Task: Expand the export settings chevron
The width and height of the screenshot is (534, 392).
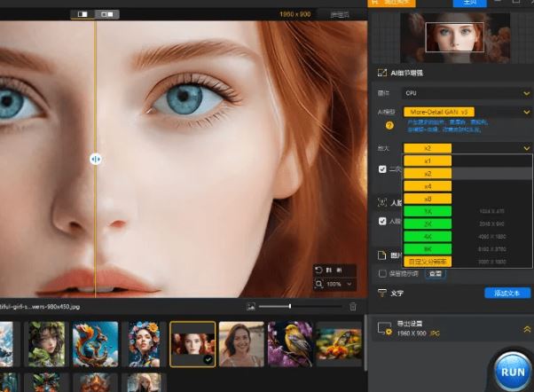Action: point(526,328)
